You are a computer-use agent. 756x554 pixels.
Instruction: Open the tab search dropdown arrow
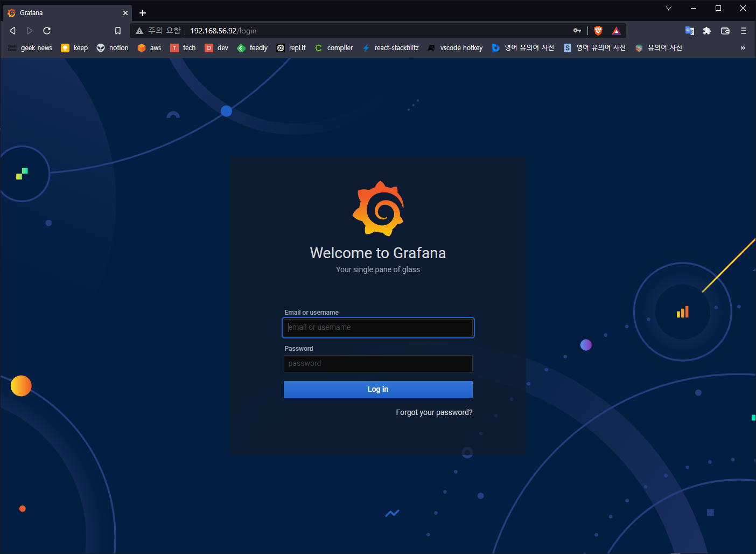coord(669,8)
